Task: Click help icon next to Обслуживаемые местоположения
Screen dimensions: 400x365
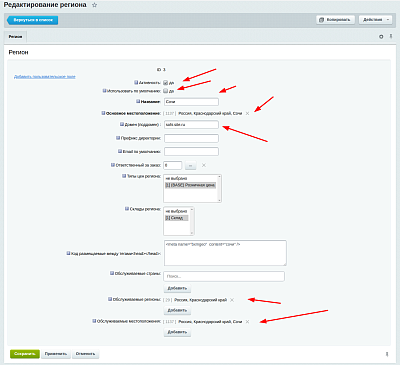Action: (x=94, y=321)
